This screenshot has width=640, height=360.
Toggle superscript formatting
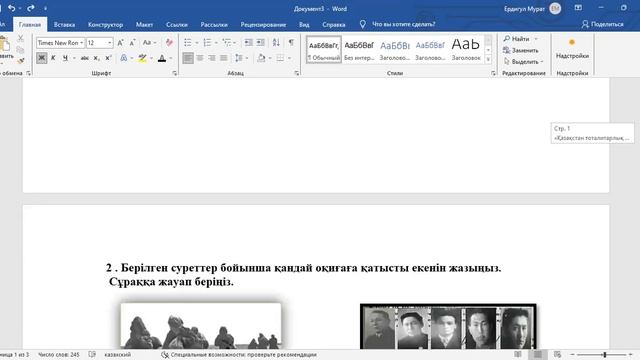[108, 58]
